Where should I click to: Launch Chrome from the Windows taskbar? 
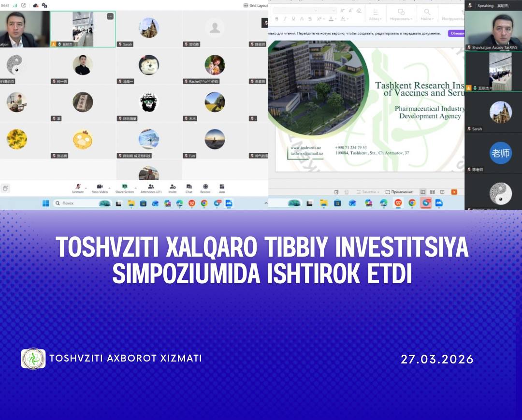(x=204, y=203)
